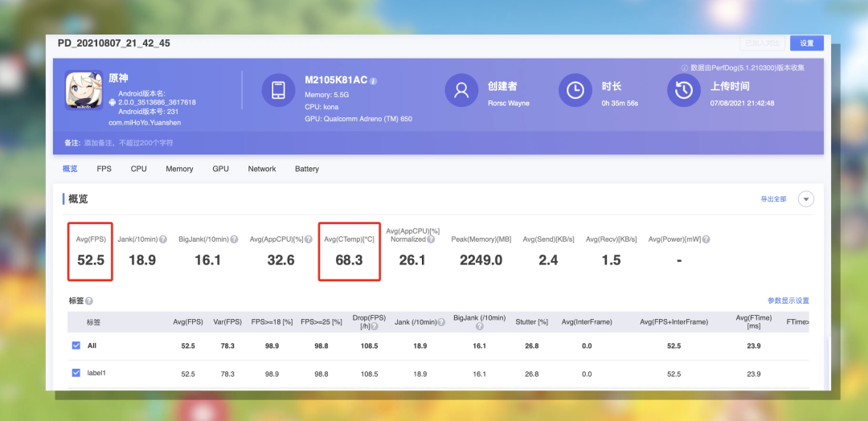Viewport: 868px width, 421px height.
Task: Click the creator name Rorsc Wayne
Action: coord(508,104)
